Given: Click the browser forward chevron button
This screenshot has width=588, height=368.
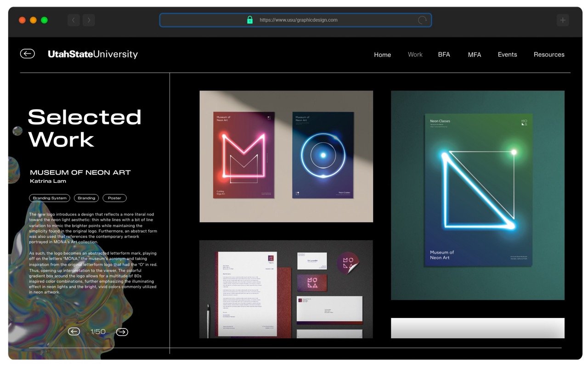Looking at the screenshot, I should (x=89, y=20).
